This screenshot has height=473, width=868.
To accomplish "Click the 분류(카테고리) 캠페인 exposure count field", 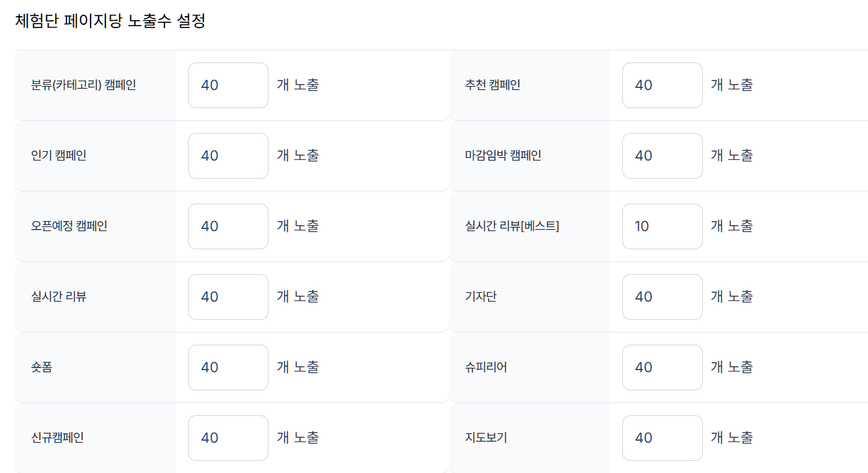I will point(228,85).
